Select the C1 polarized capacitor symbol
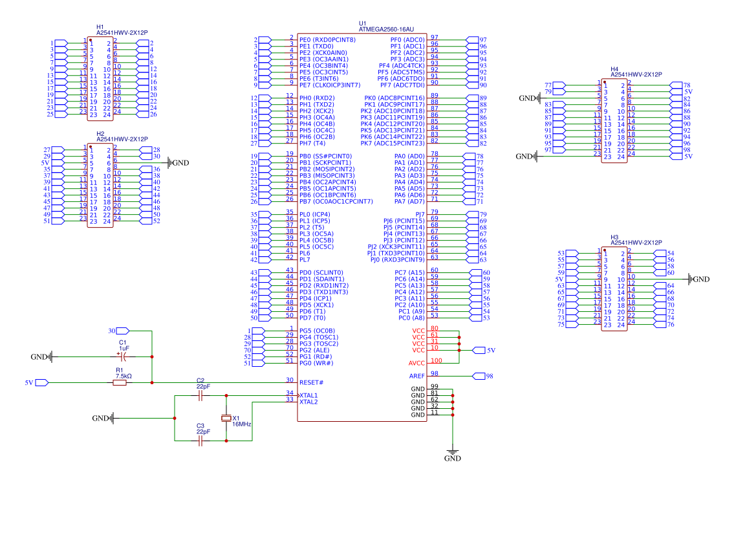This screenshot has width=756, height=535. [123, 356]
